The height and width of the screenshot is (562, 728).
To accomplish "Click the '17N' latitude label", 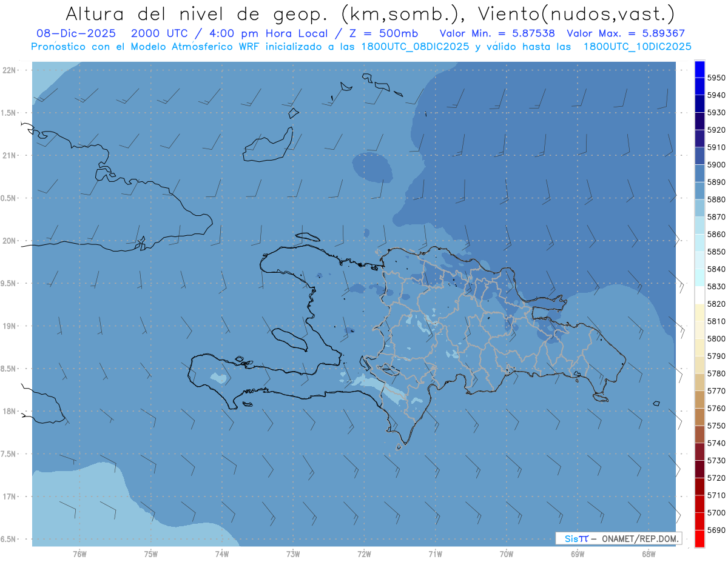I will pos(10,497).
